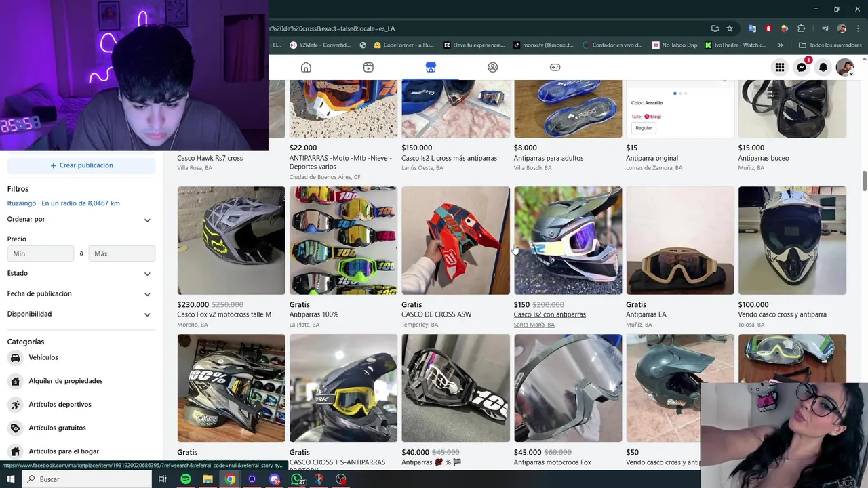Select the Marketplace tab icon

tap(431, 67)
